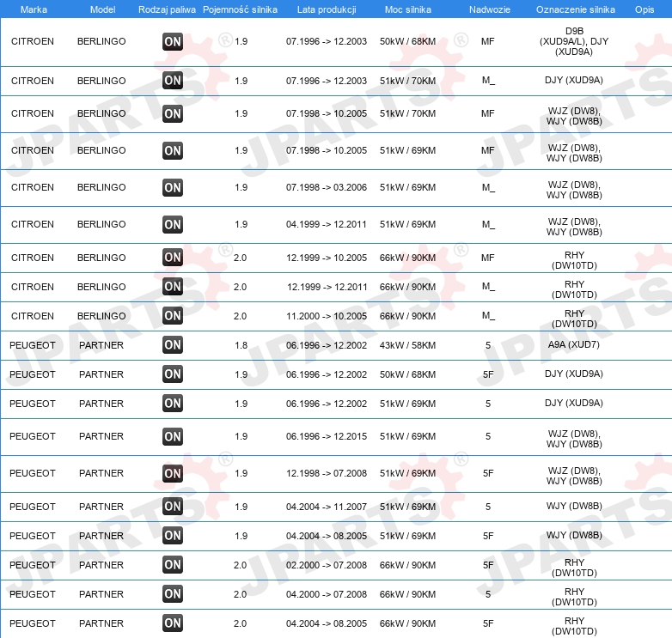Click DJY (XUD9A) in the Berlingo 51kW / 70KM row
Image resolution: width=672 pixels, height=638 pixels.
click(x=574, y=80)
